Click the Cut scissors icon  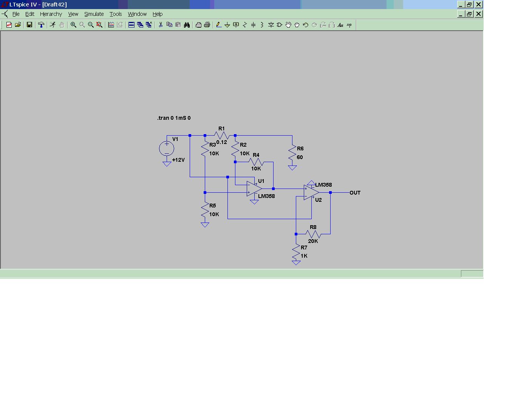(161, 25)
